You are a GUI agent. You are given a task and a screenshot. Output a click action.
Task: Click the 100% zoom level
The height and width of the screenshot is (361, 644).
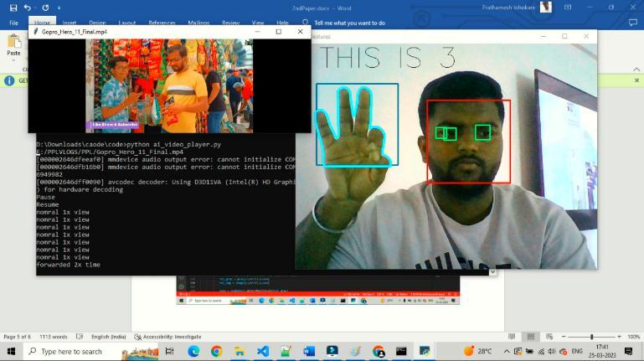[633, 337]
